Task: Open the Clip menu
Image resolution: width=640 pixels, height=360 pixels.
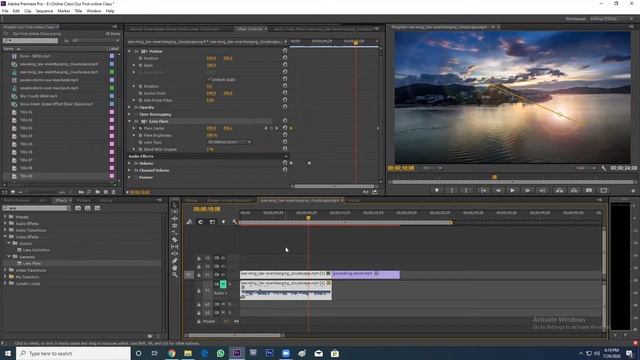Action: 27,11
